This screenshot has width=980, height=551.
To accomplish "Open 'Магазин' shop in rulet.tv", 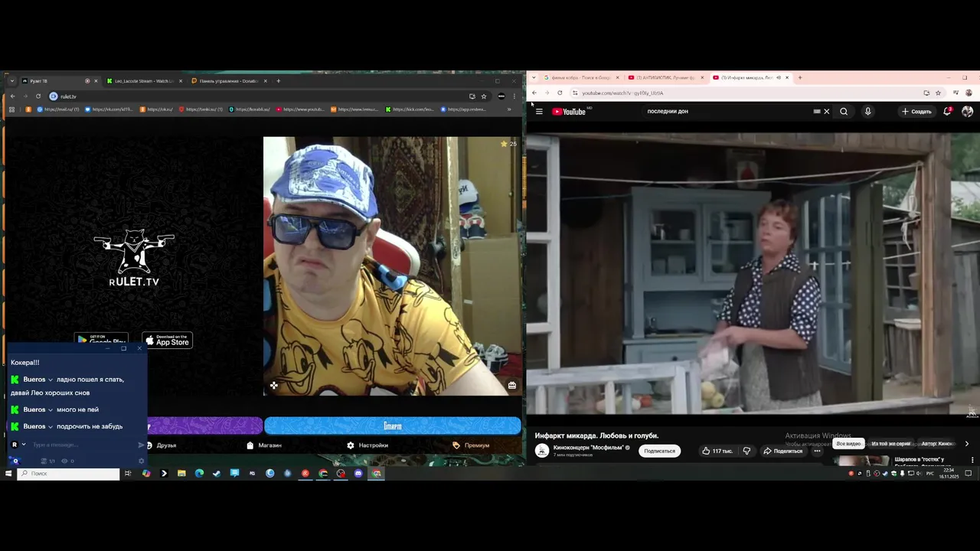I will 264,445.
